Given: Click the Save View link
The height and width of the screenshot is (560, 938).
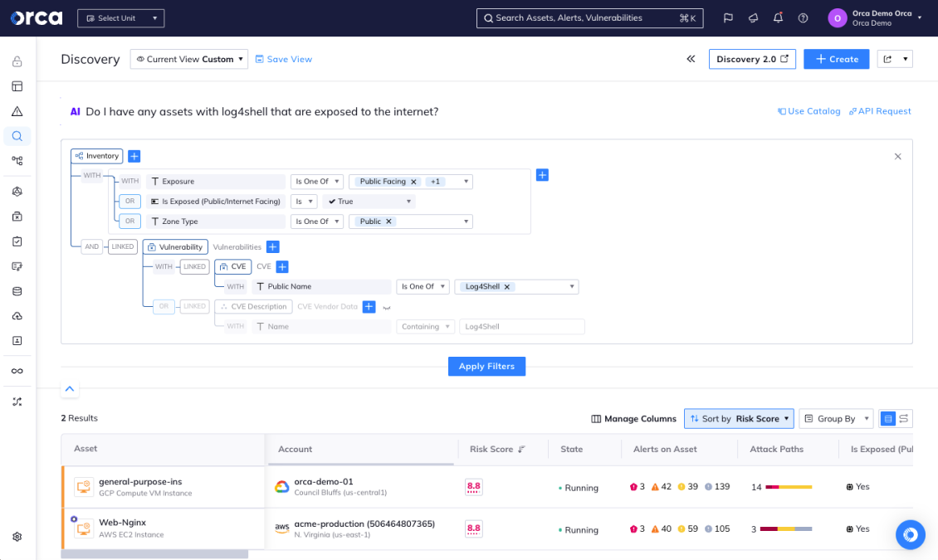Looking at the screenshot, I should 284,59.
